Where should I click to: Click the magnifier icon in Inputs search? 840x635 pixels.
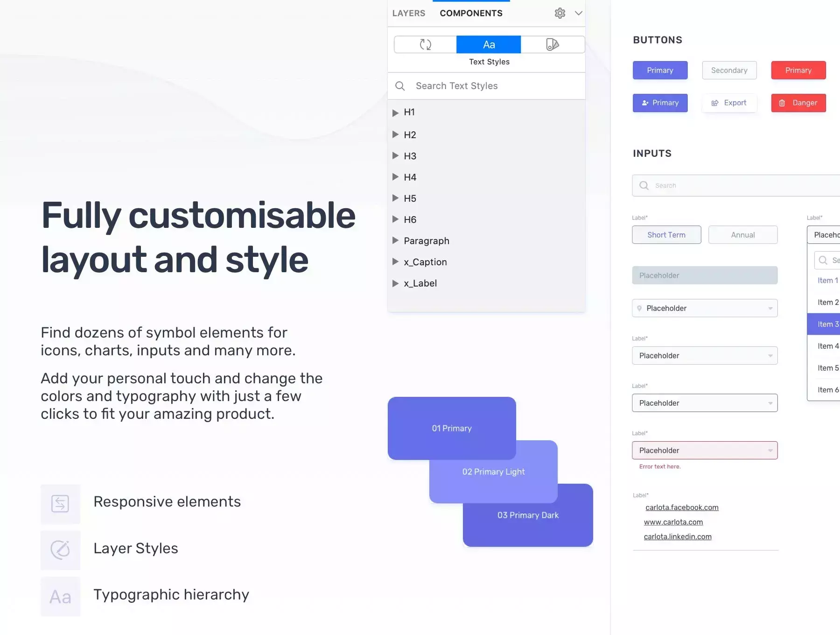coord(644,185)
